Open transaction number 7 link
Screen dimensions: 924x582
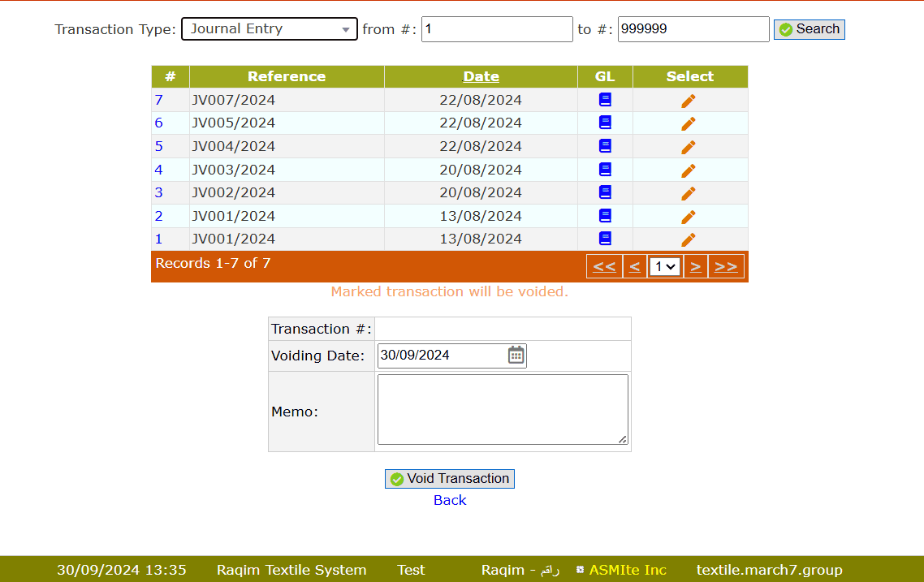(x=159, y=100)
